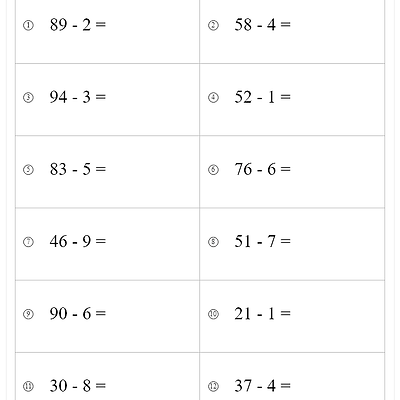Select the problem 89 - 2 =
Screen dimensions: 400x400
[x=78, y=24]
